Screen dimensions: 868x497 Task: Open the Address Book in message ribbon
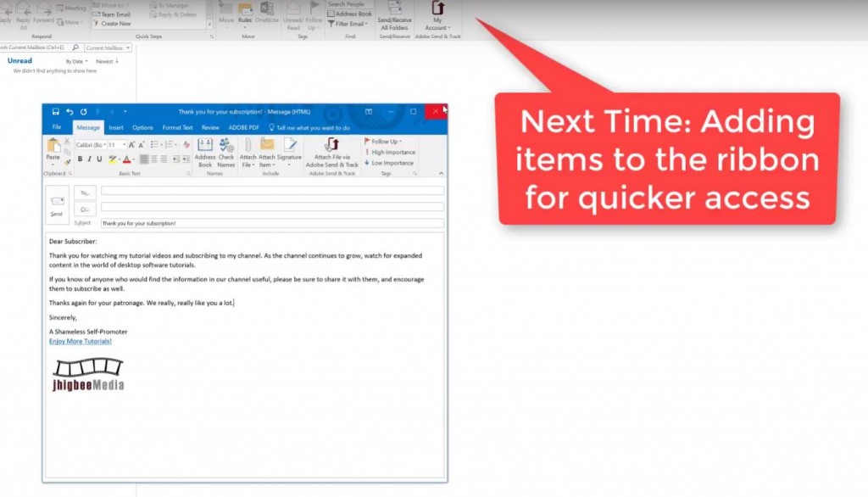click(x=205, y=153)
